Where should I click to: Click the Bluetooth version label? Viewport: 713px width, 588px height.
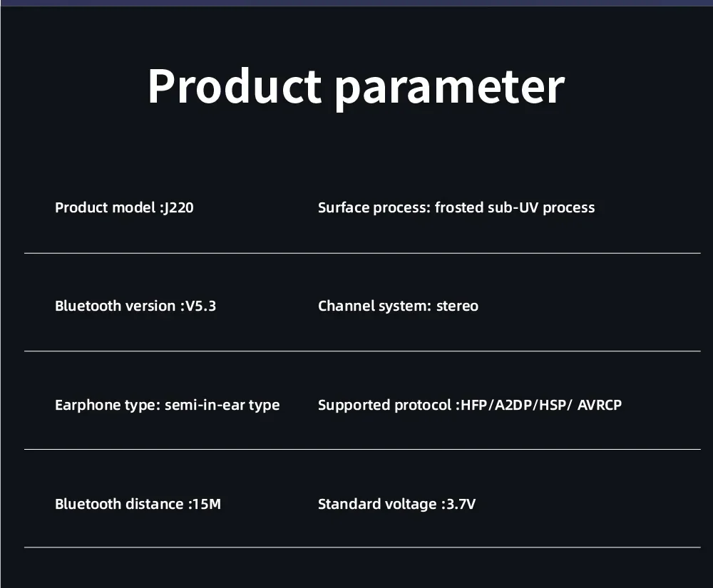[114, 306]
